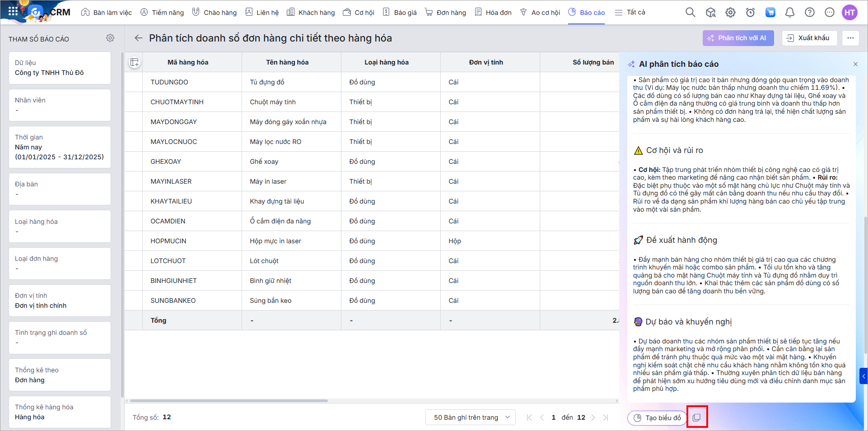Close the AI phân tích báo cáo panel
The height and width of the screenshot is (431, 868).
click(855, 64)
